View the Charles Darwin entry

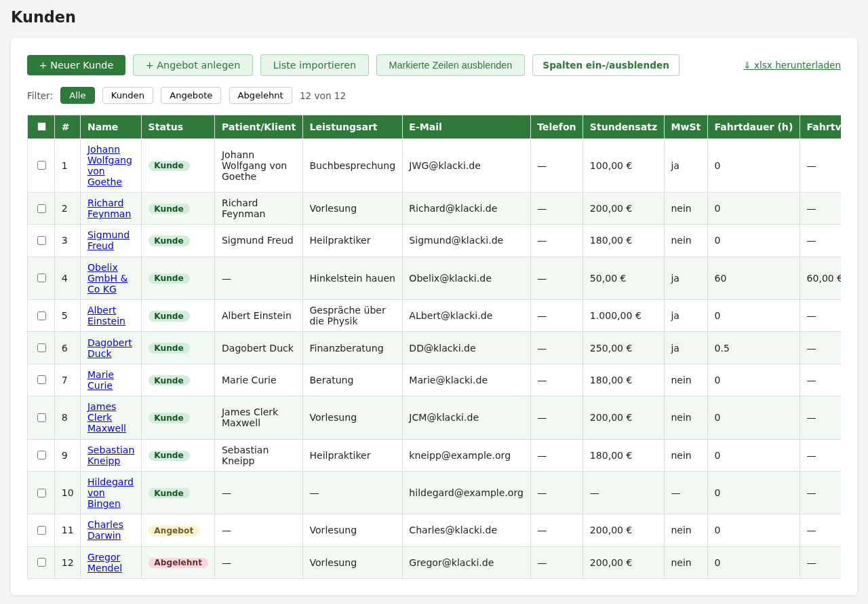(105, 530)
